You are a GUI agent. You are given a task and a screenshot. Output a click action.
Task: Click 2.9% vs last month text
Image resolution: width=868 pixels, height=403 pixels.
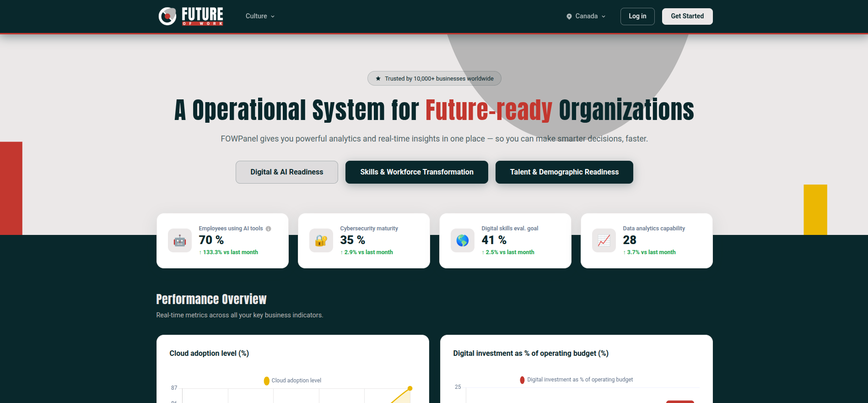[367, 252]
